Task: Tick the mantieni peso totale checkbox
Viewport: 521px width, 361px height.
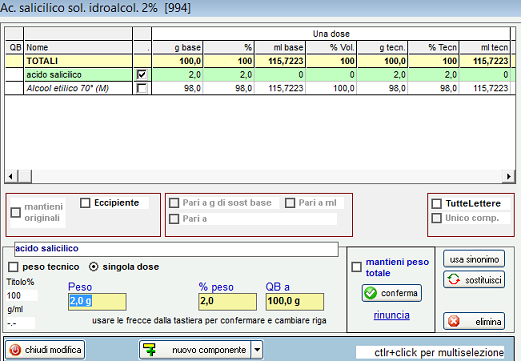Action: (x=356, y=267)
